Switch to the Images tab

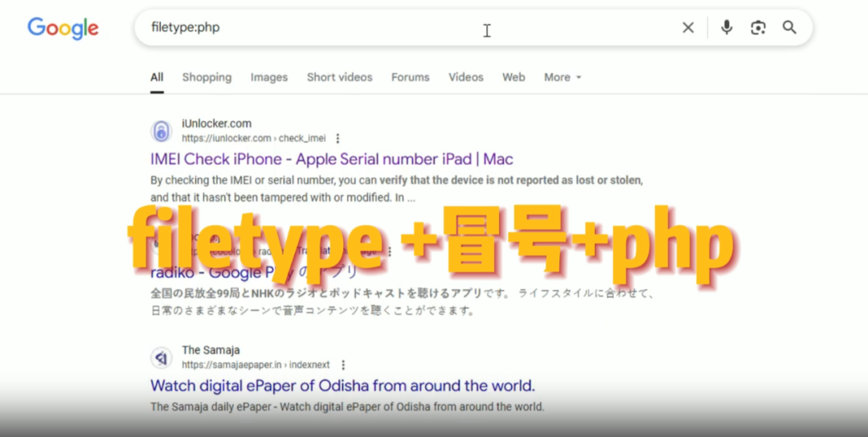click(x=269, y=77)
